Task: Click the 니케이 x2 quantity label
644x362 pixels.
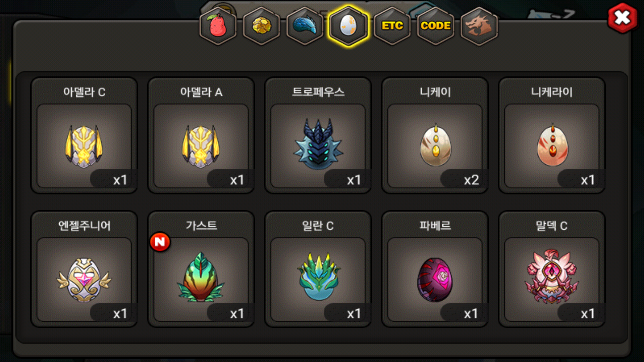Action: 471,180
